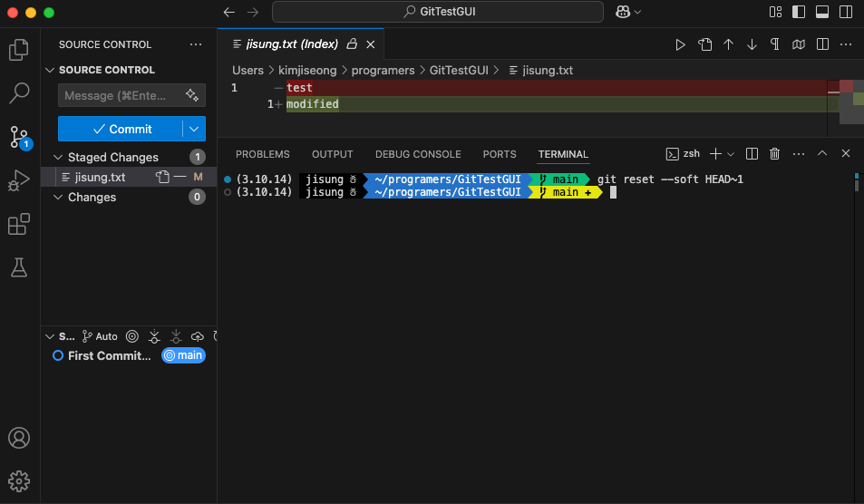Click kimjiseong in breadcrumb path

point(307,70)
